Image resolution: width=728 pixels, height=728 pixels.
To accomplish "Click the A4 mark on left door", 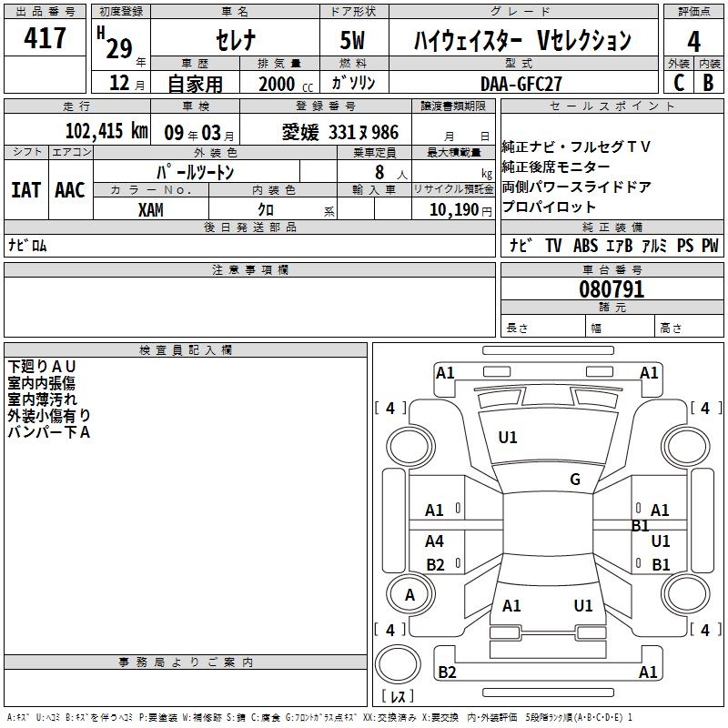I will [x=434, y=541].
